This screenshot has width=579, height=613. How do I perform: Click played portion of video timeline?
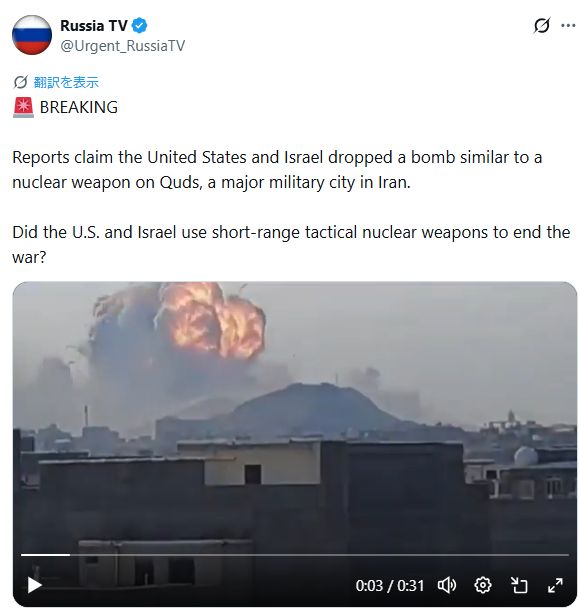pyautogui.click(x=45, y=555)
